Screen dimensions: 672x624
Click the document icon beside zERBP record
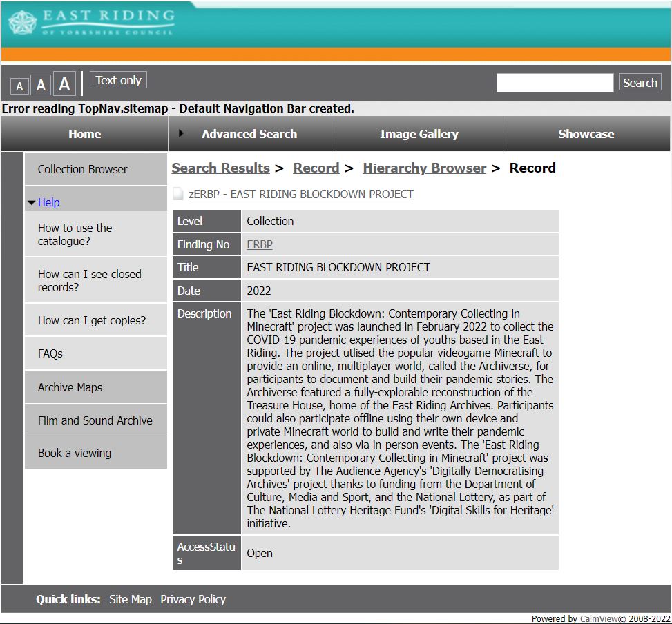coord(178,195)
